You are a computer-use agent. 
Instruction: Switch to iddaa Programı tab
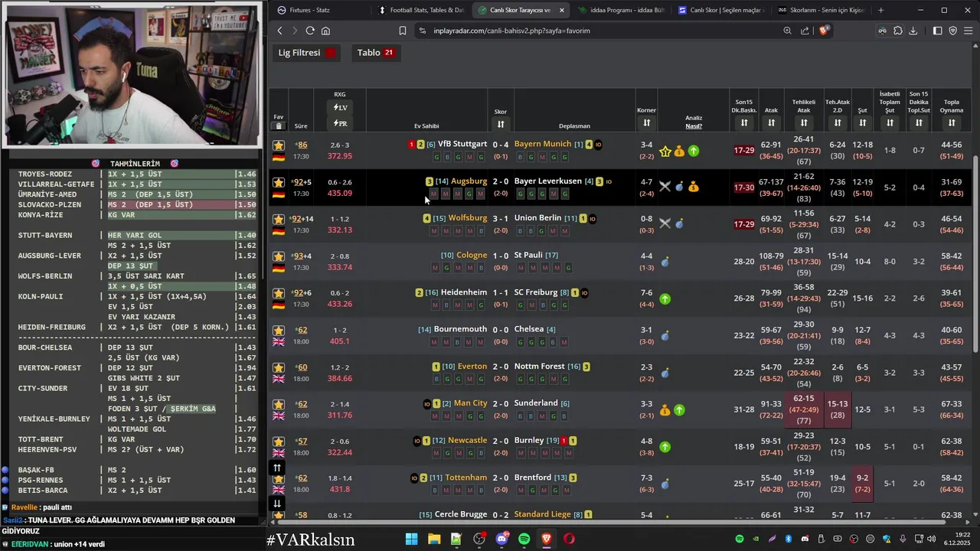(622, 10)
